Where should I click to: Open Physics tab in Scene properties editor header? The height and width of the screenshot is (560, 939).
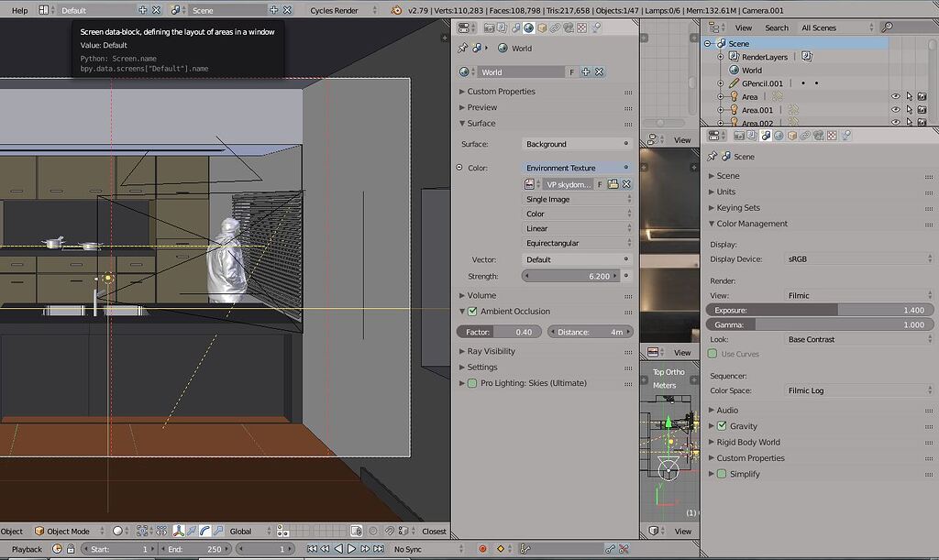(845, 136)
